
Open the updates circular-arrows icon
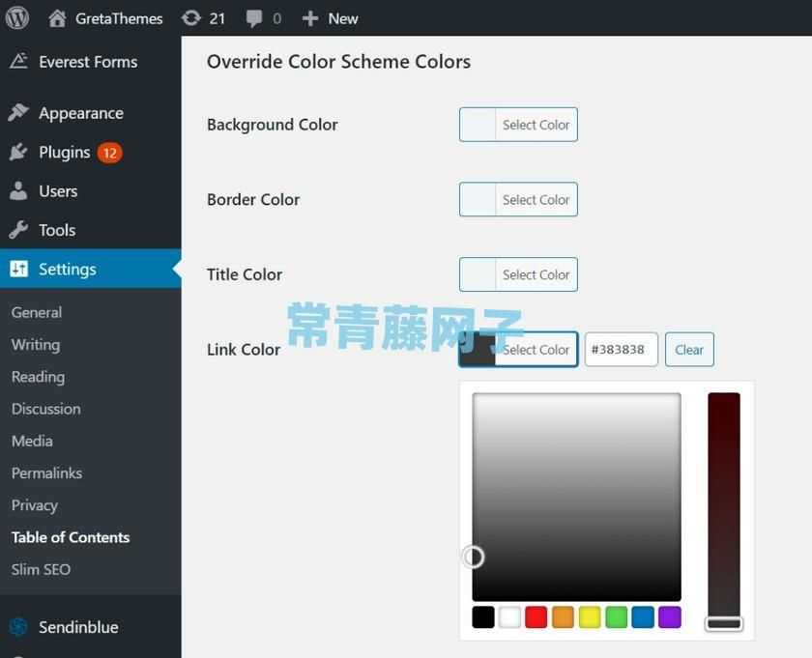point(191,18)
